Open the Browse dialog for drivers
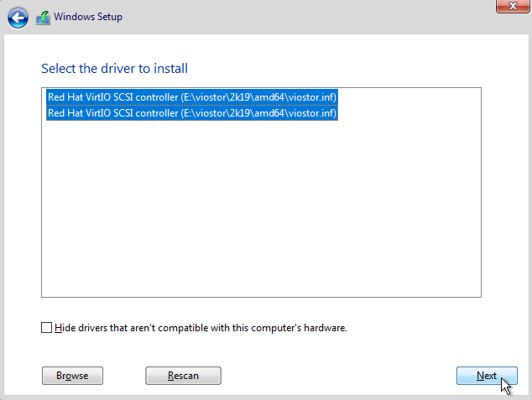 click(x=73, y=376)
